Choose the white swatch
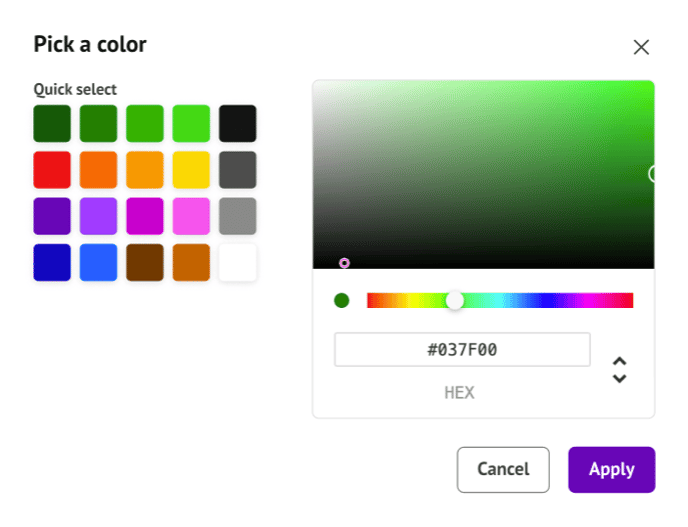The width and height of the screenshot is (688, 527). pos(237,262)
